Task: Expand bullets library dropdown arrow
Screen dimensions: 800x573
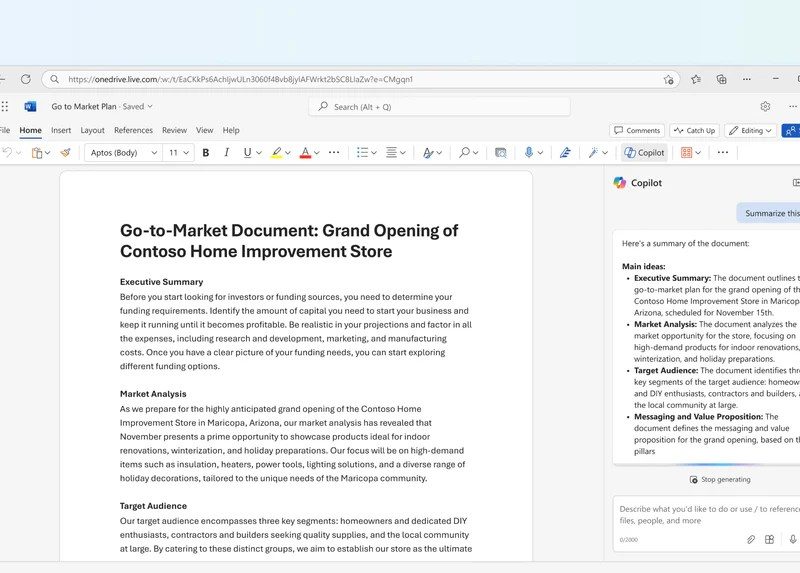Action: [374, 153]
